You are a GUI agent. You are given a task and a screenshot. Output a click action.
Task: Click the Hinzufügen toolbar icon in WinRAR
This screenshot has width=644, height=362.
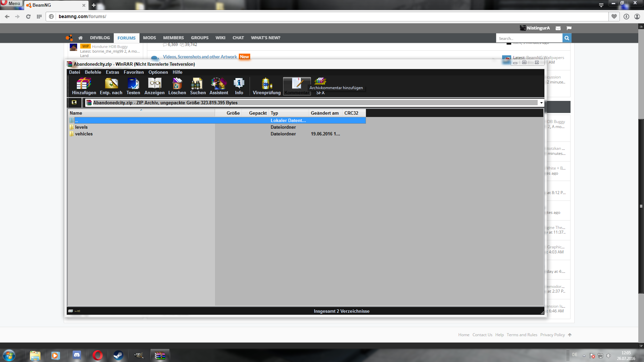click(x=84, y=86)
